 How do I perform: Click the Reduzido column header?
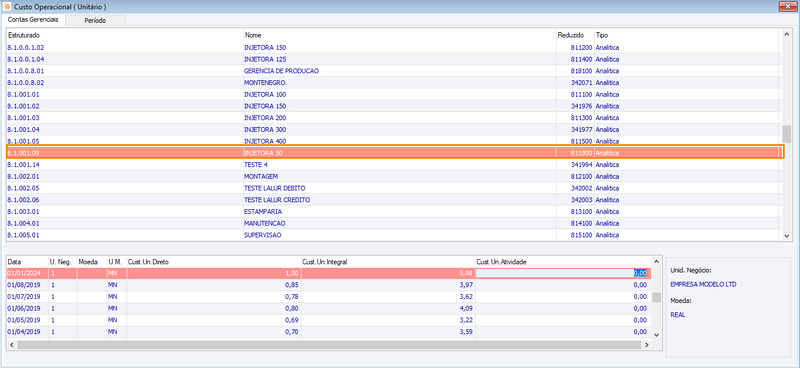(x=574, y=35)
